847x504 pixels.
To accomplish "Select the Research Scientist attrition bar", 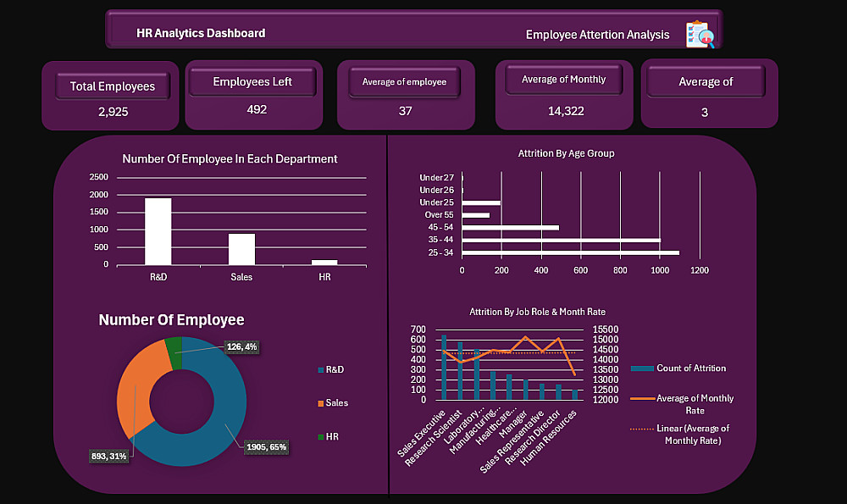I will pyautogui.click(x=460, y=370).
